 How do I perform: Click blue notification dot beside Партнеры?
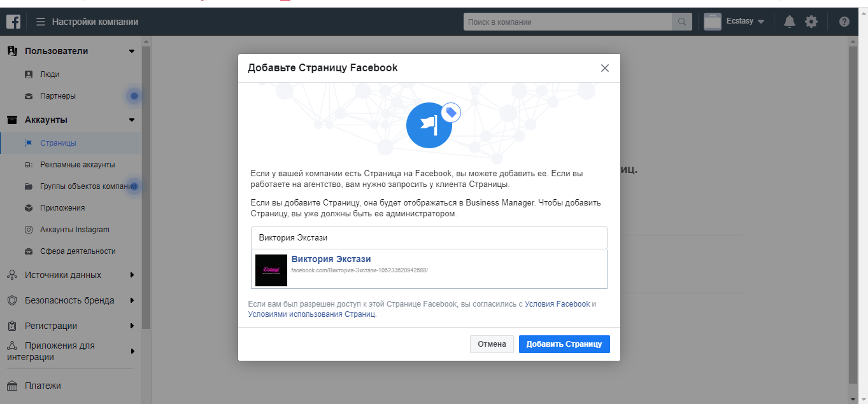click(x=134, y=96)
